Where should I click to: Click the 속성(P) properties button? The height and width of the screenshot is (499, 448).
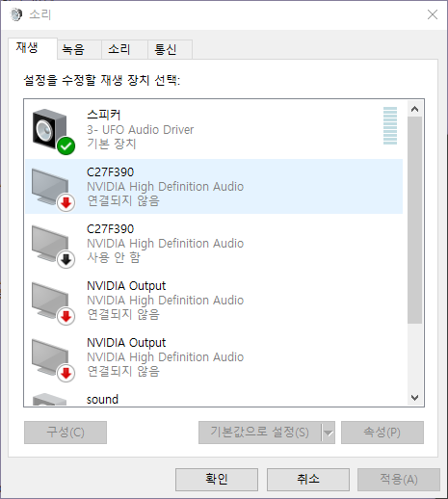coord(382,433)
